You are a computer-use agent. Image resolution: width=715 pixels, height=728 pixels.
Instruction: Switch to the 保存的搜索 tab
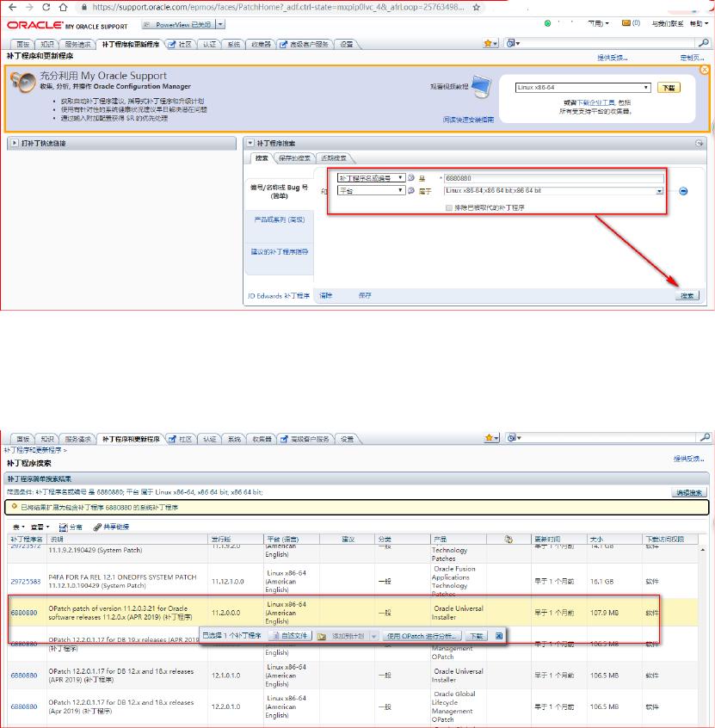294,158
